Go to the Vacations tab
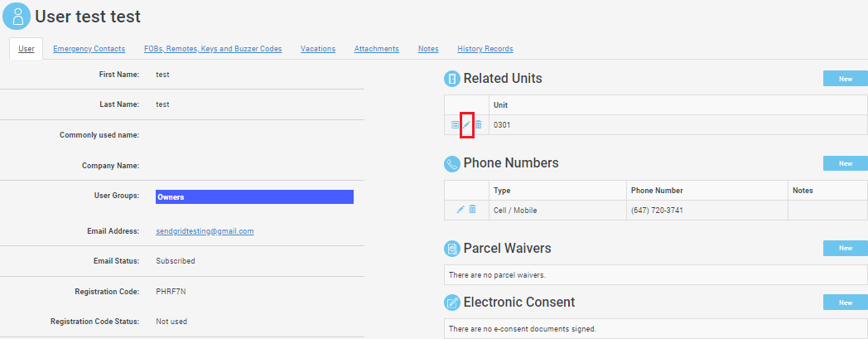Screen dimensions: 868x339 [318, 49]
